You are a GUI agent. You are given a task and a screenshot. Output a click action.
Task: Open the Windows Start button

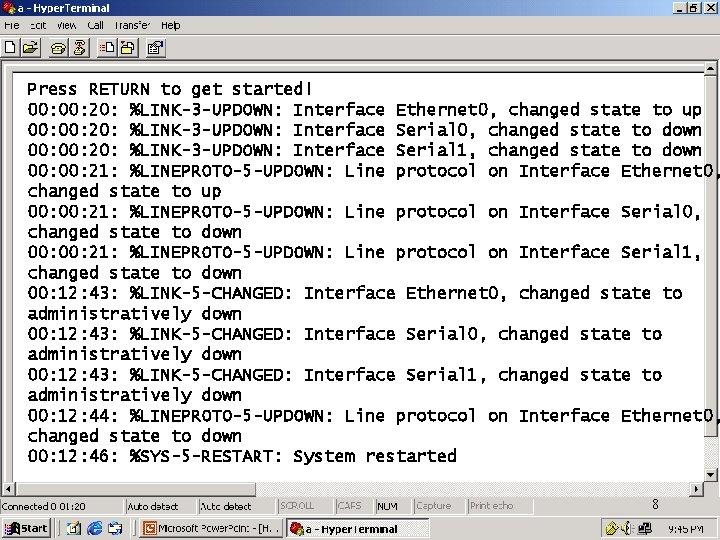point(27,528)
